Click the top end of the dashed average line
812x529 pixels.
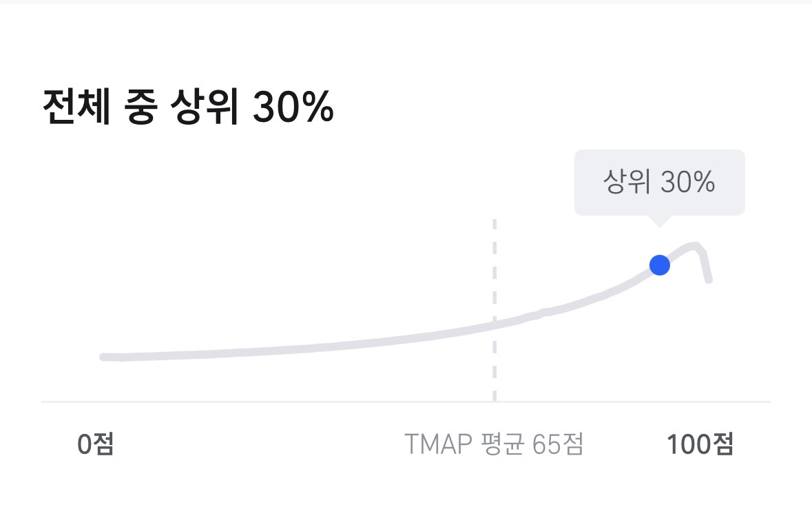pos(495,222)
